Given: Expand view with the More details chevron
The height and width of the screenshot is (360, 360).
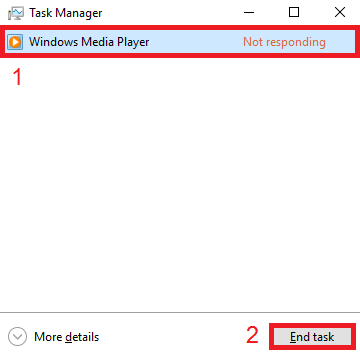Looking at the screenshot, I should click(17, 337).
